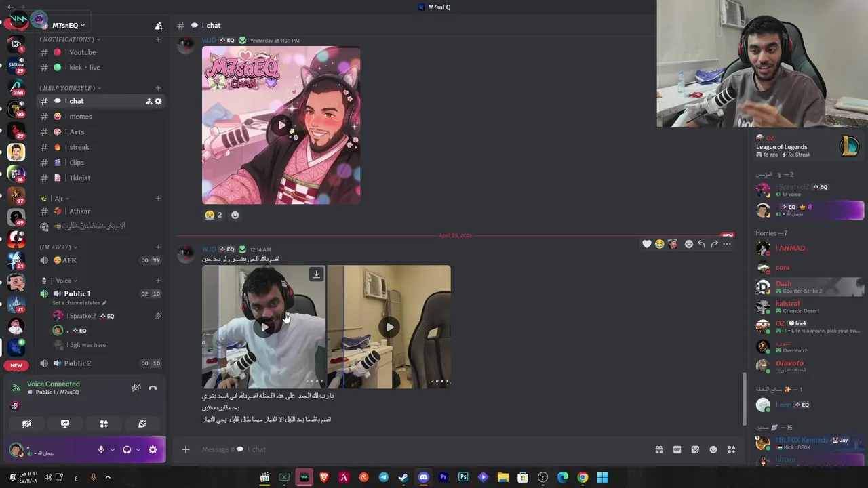Open headphone output options arrow
The width and height of the screenshot is (868, 488).
[x=138, y=449]
